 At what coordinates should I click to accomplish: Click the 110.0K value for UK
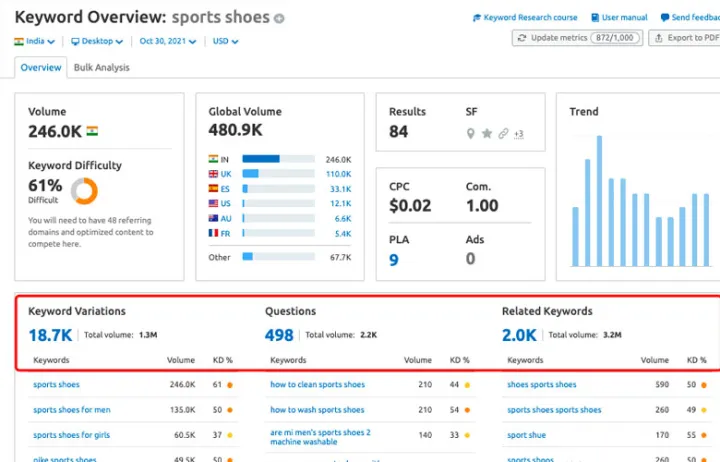(338, 174)
